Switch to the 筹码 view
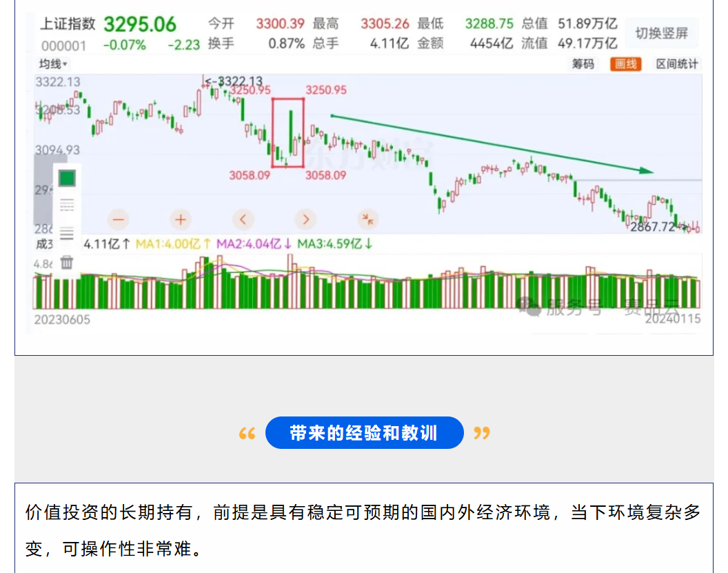This screenshot has width=728, height=573. tap(583, 65)
